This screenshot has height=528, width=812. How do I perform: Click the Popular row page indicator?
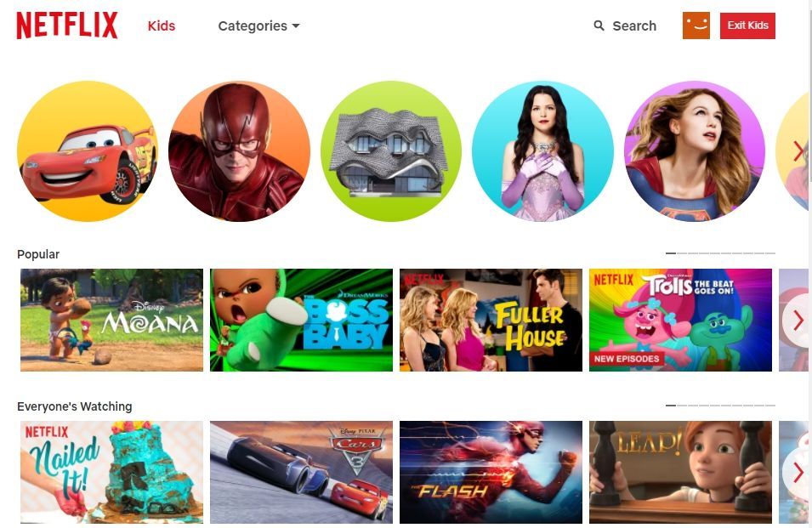click(x=720, y=253)
